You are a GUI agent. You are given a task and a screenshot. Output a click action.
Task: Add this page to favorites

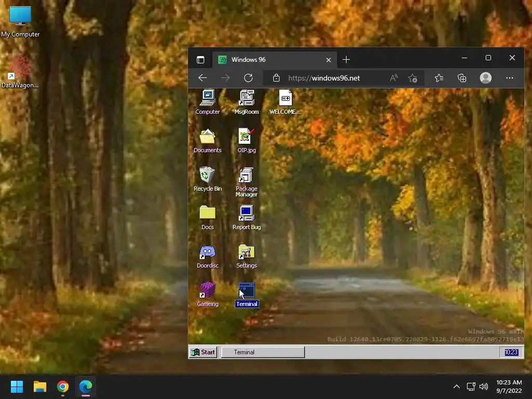point(413,78)
